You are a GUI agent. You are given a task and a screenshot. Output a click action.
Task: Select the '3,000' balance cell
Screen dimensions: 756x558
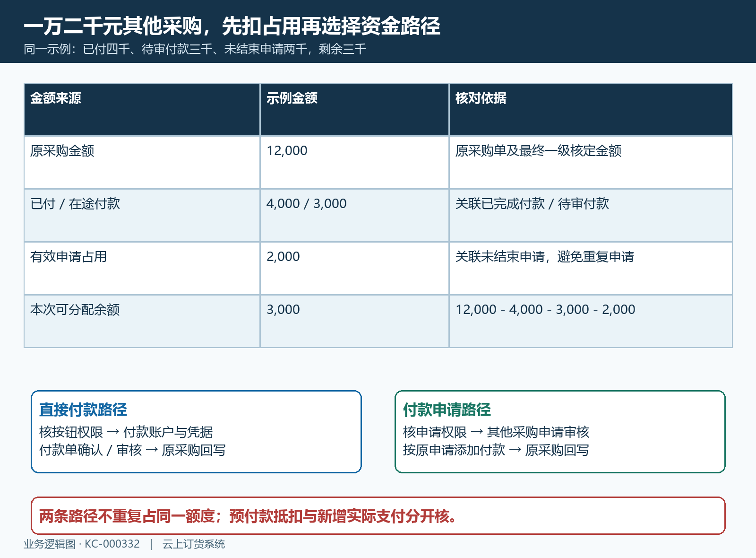(354, 322)
